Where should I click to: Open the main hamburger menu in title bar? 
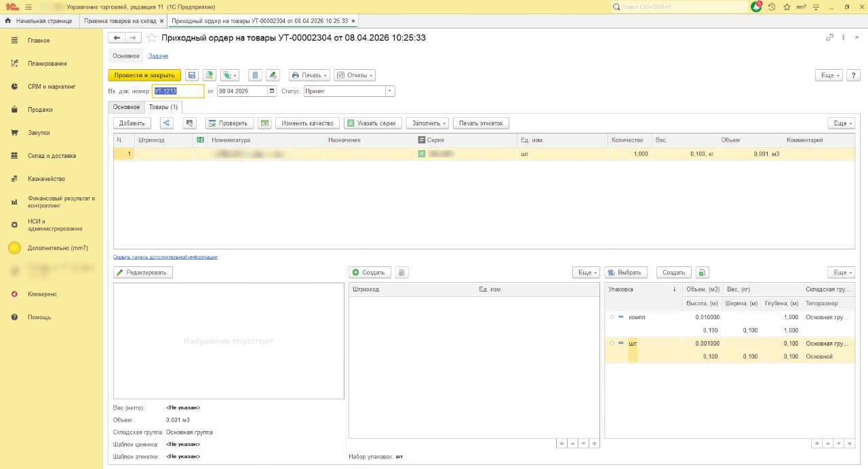(28, 7)
